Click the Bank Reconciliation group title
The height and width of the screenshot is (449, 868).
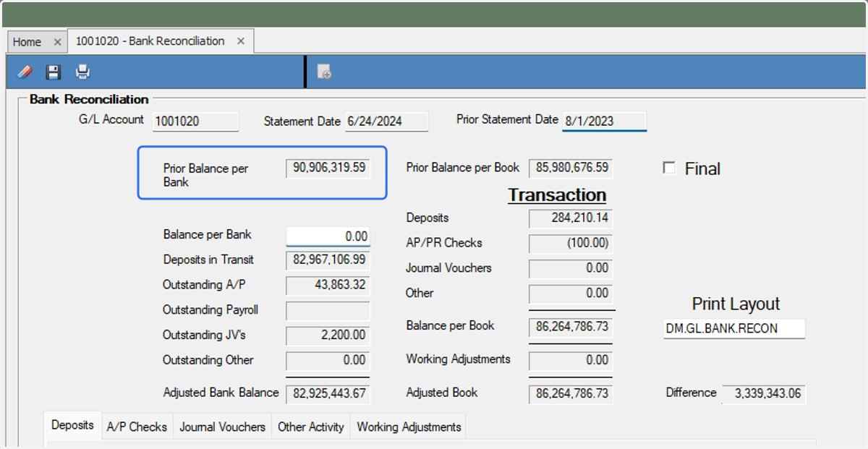(x=89, y=99)
